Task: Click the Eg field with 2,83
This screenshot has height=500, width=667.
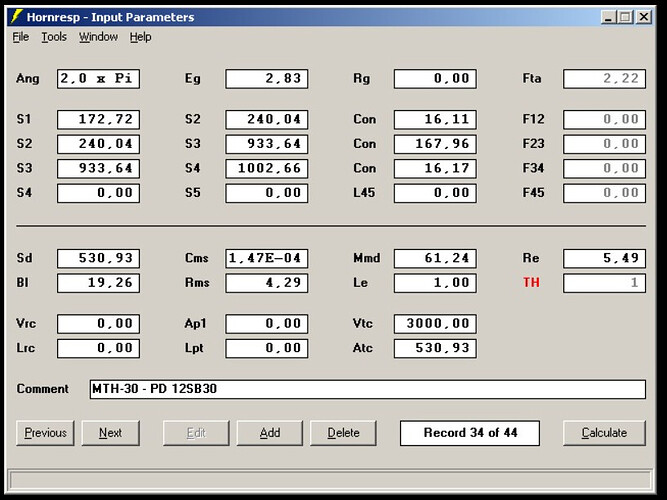Action: pos(267,79)
